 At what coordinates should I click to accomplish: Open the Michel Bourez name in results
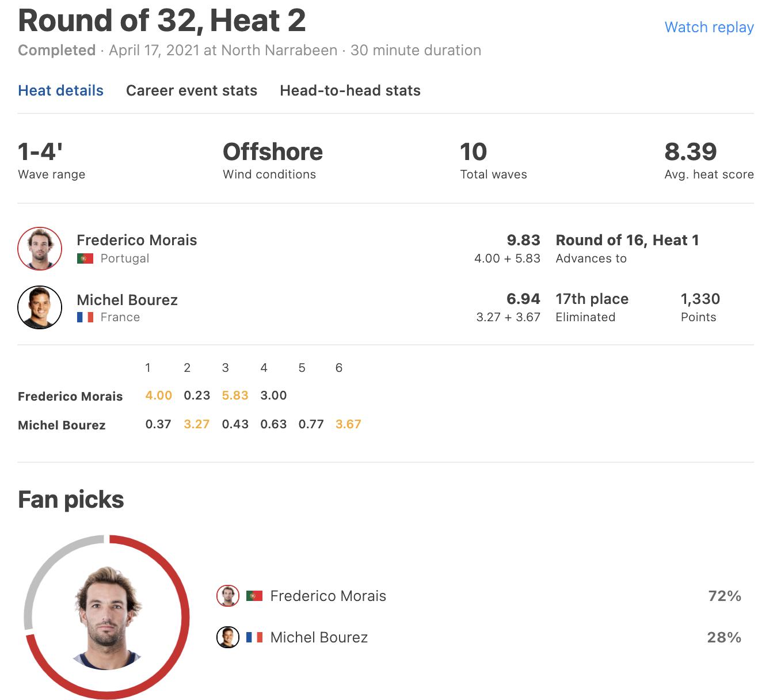pos(127,300)
